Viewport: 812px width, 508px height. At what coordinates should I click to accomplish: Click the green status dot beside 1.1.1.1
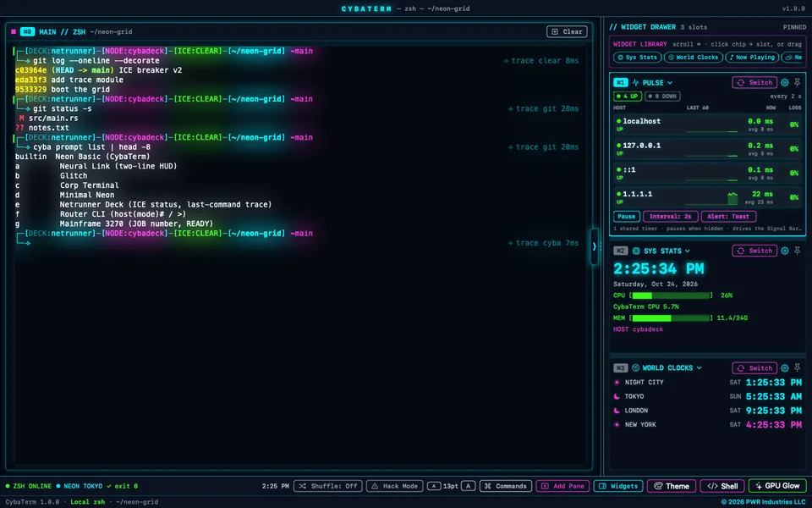pos(618,194)
